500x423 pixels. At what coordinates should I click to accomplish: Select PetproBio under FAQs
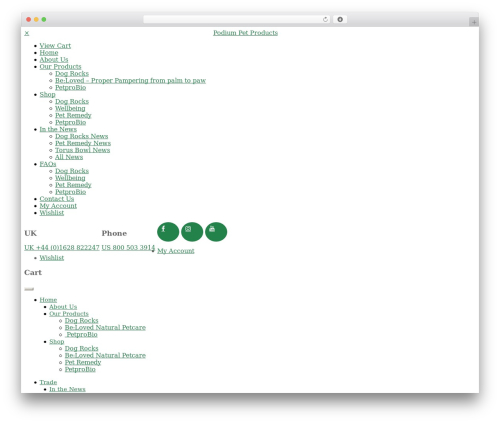[70, 192]
